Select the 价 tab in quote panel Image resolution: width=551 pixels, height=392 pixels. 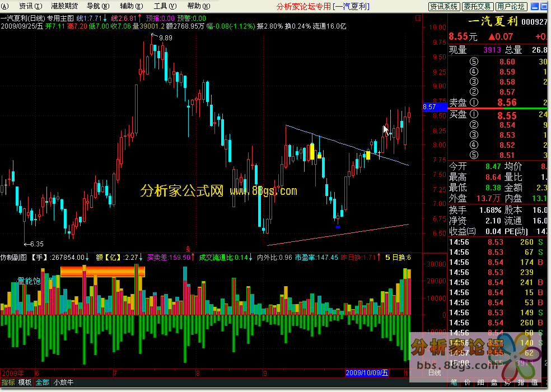click(x=467, y=382)
